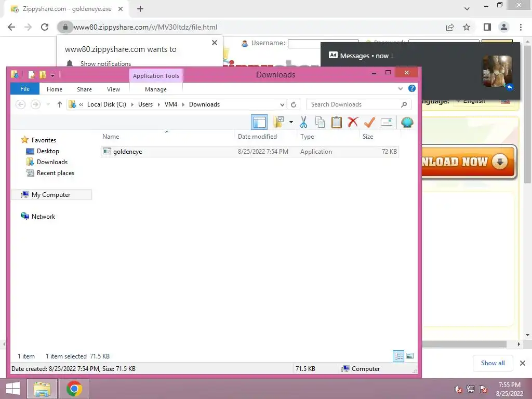Refresh the Downloads folder view
This screenshot has width=532, height=399.
tap(294, 104)
